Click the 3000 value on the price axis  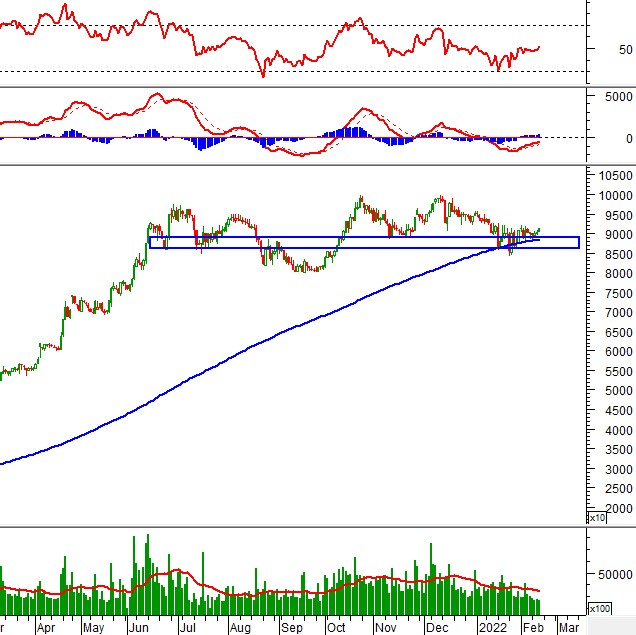618,469
